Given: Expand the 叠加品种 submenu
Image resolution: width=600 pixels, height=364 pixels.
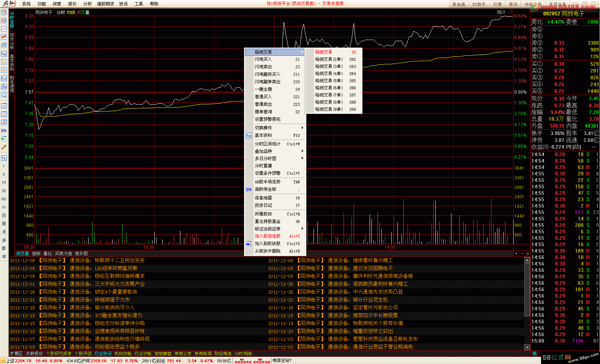Looking at the screenshot, I should click(x=274, y=151).
